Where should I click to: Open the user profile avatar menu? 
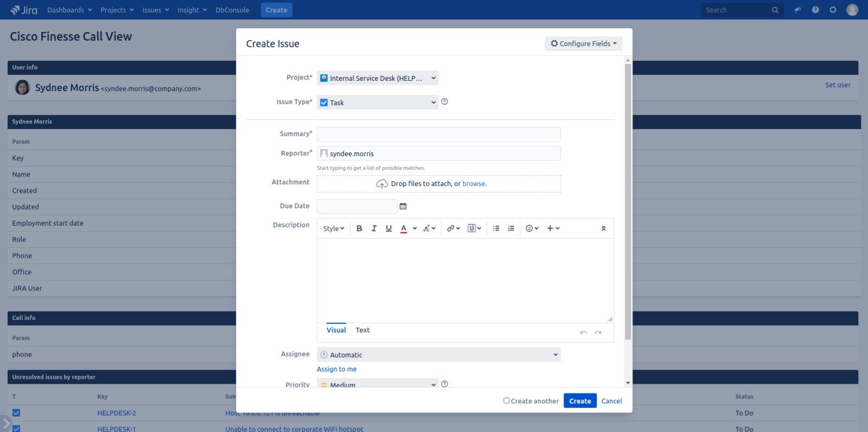(852, 10)
